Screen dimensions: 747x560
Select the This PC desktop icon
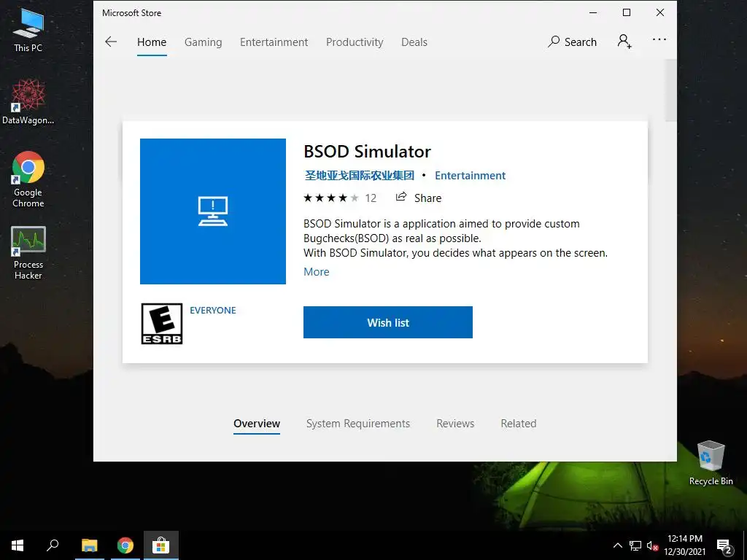tap(28, 31)
